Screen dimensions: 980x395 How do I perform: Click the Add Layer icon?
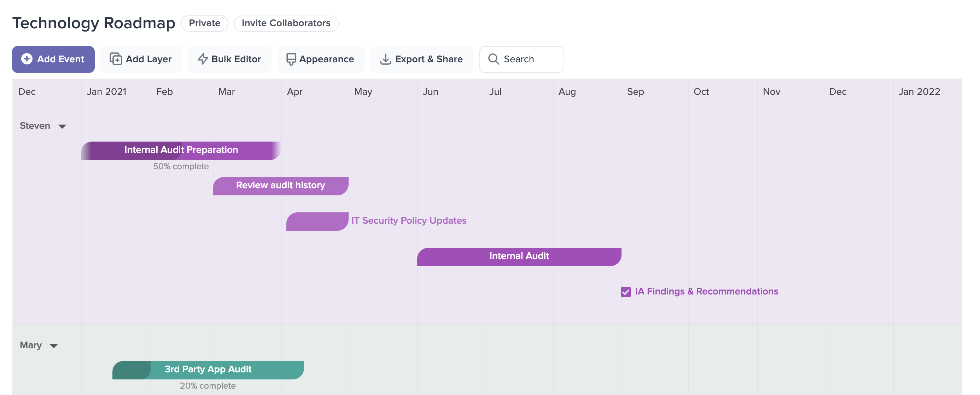point(116,59)
